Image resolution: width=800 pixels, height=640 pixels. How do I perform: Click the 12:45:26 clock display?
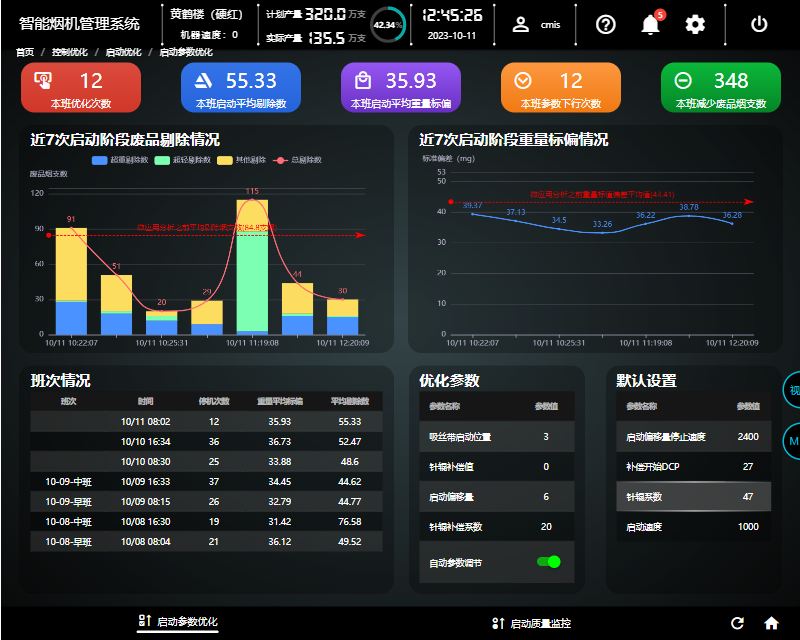[452, 15]
